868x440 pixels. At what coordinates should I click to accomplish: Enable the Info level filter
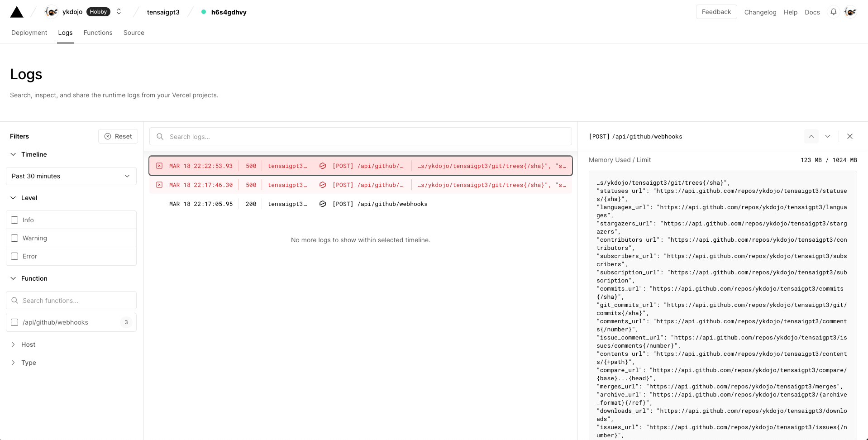(14, 220)
